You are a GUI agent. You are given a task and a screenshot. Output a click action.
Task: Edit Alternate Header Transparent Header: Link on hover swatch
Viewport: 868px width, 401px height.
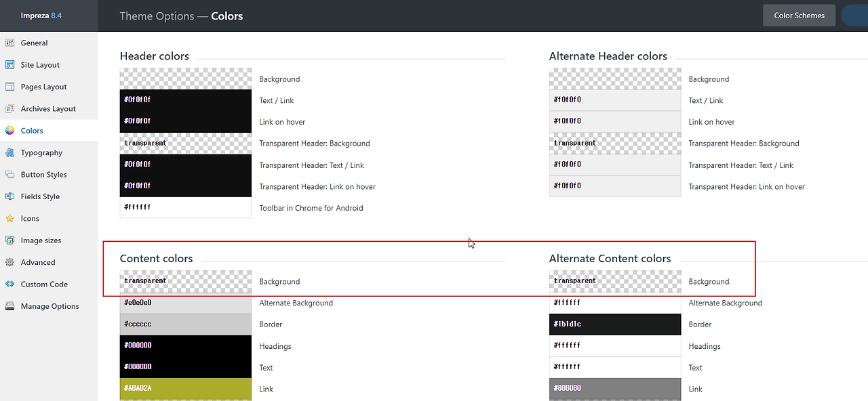pos(615,186)
